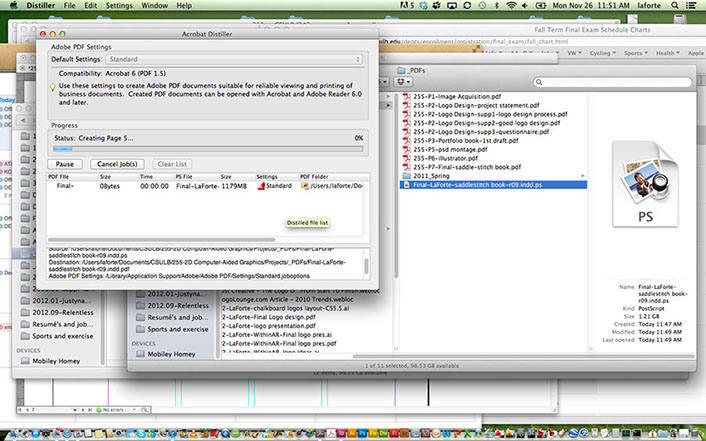Click the PDF folder icon in job row
The height and width of the screenshot is (441, 706).
coord(305,186)
